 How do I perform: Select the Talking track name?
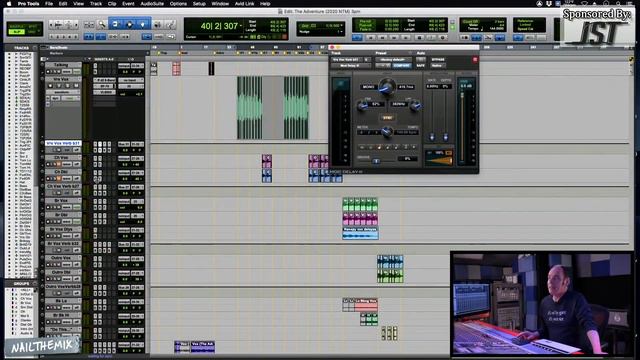click(62, 65)
